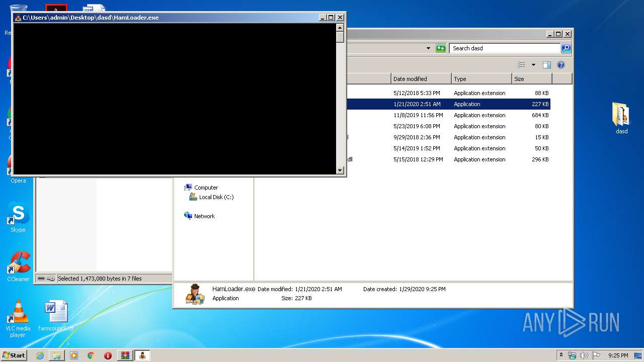Select the row dated 5/15/2018 12:29 PM
The image size is (644, 362).
tap(448, 159)
